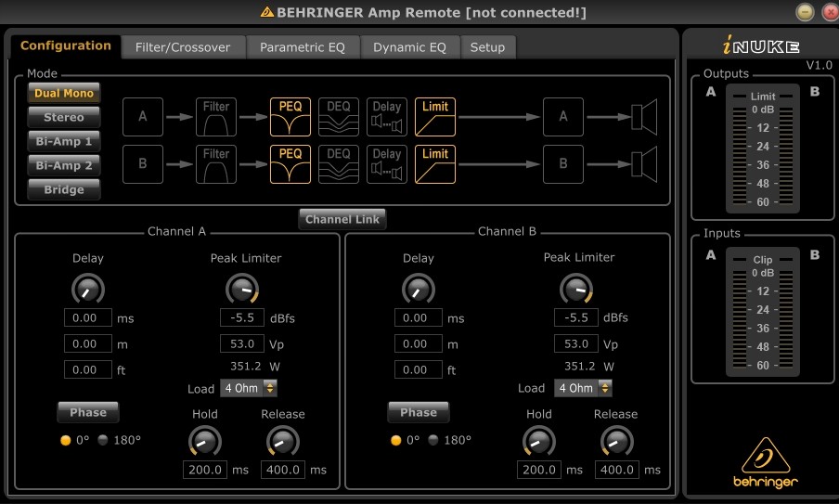Viewport: 839px width, 504px height.
Task: Click Channel A Delay knob
Action: click(88, 290)
